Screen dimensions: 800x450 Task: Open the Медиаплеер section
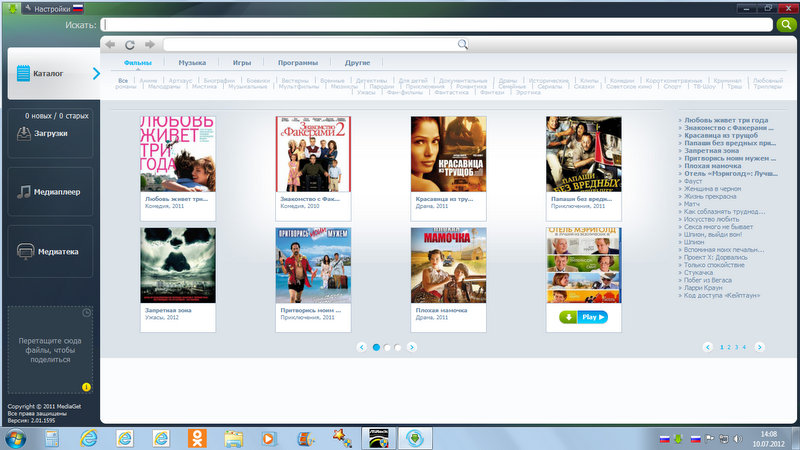coord(51,192)
